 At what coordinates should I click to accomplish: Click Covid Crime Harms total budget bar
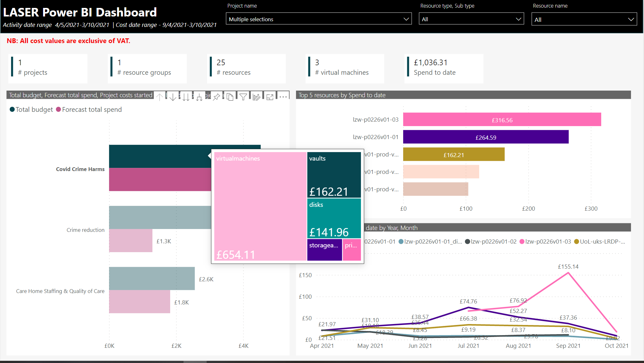(160, 156)
